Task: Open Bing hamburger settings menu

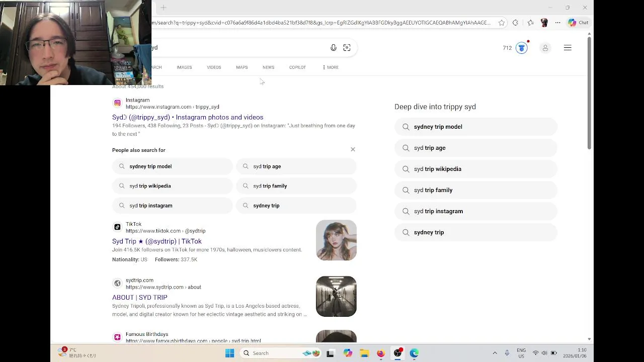Action: point(568,48)
